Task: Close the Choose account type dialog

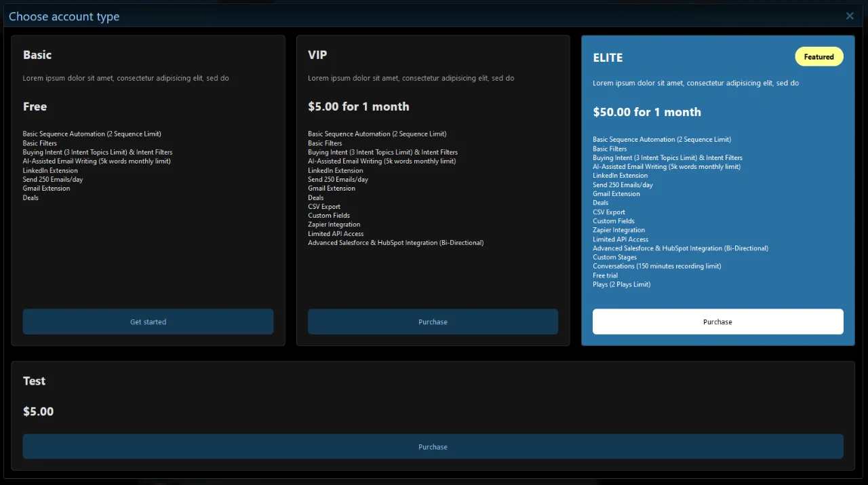Action: point(850,16)
